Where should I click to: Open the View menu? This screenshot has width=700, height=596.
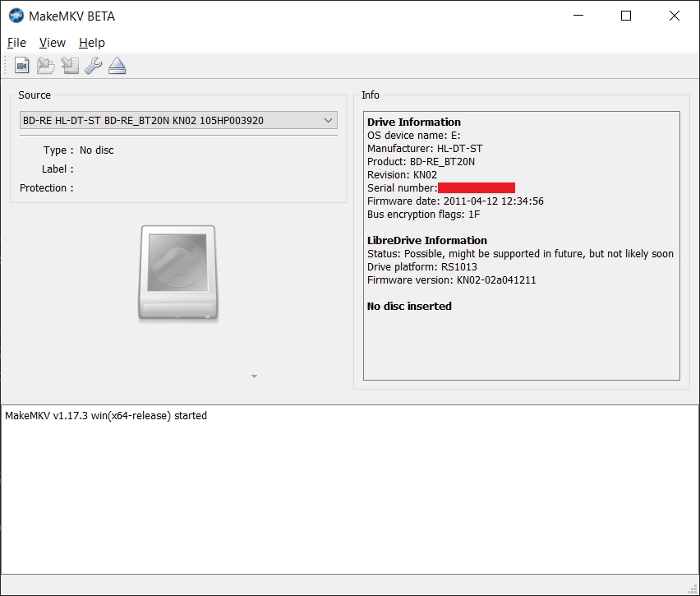[53, 43]
